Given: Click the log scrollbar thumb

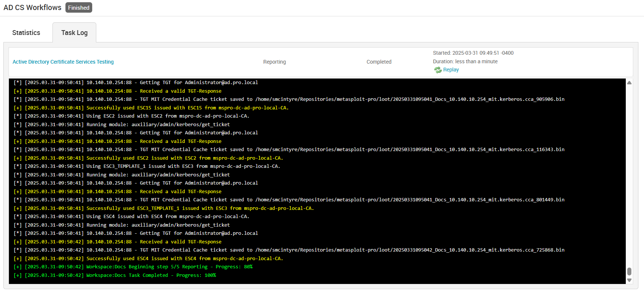Looking at the screenshot, I should [629, 271].
